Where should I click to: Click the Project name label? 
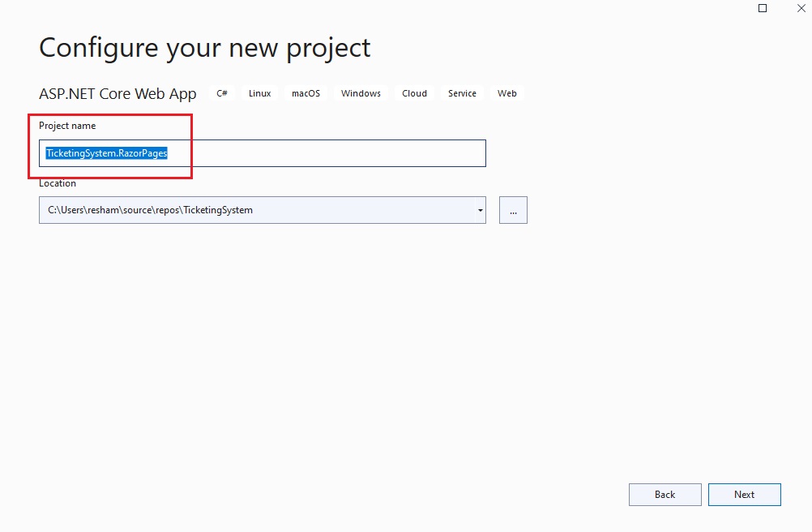67,126
